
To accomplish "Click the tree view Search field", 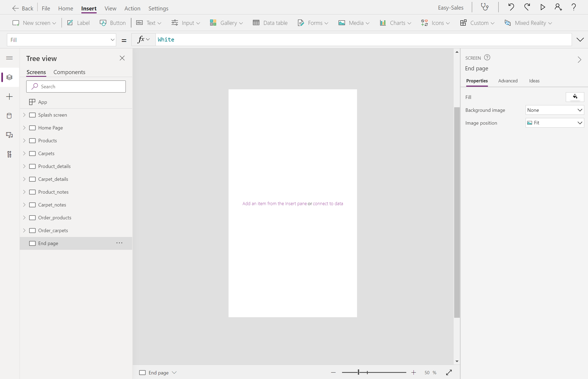I will click(76, 86).
